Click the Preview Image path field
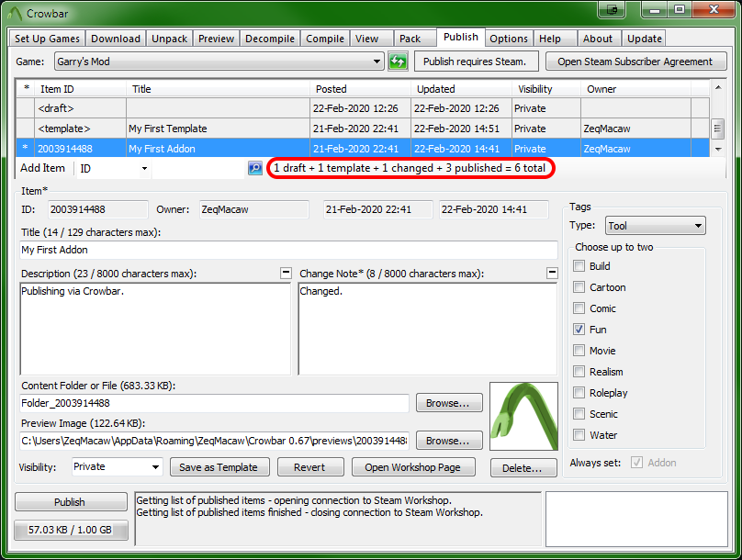 coord(214,441)
